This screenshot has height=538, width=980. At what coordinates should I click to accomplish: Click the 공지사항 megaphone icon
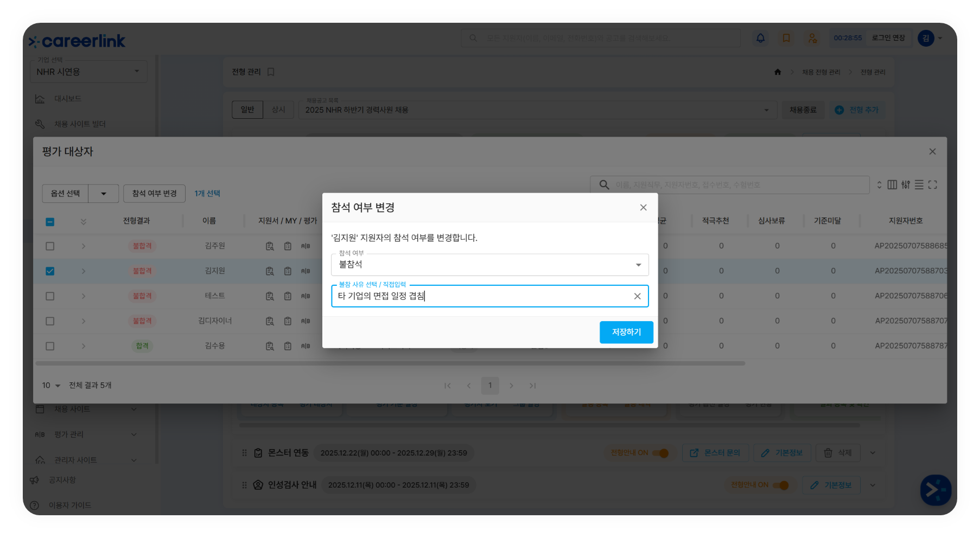pyautogui.click(x=35, y=481)
